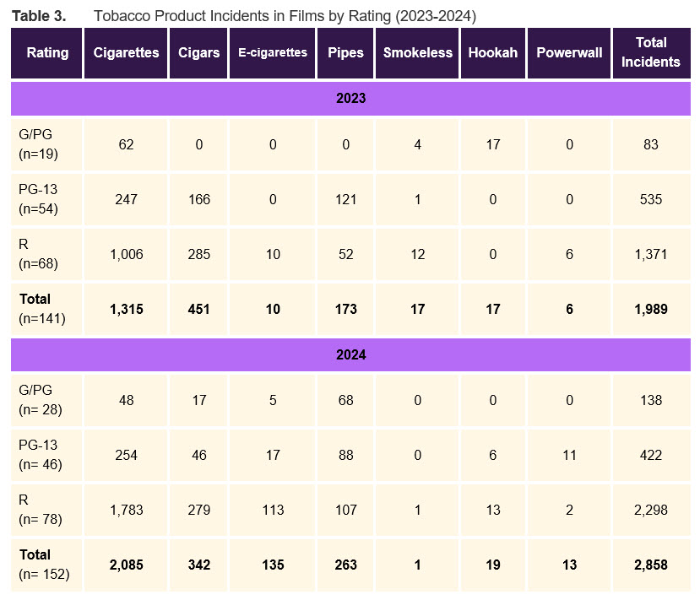Select the 2024 grand total 2,858 cell
Viewport: 700px width, 600px height.
(x=651, y=565)
